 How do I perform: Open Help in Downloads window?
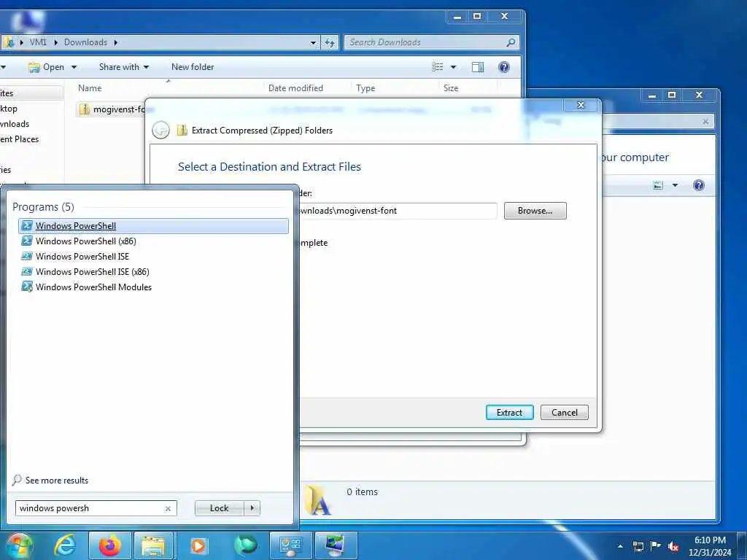tap(504, 67)
